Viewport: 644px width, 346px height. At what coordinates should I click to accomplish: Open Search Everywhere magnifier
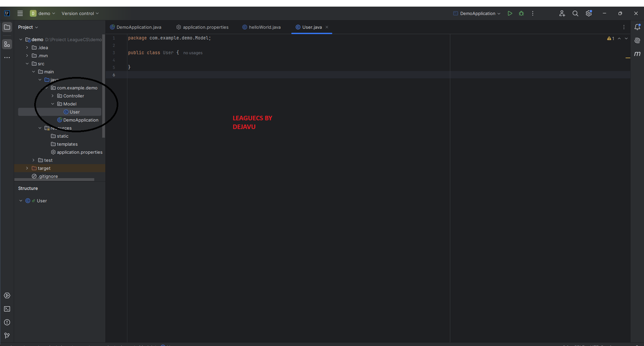click(x=576, y=14)
